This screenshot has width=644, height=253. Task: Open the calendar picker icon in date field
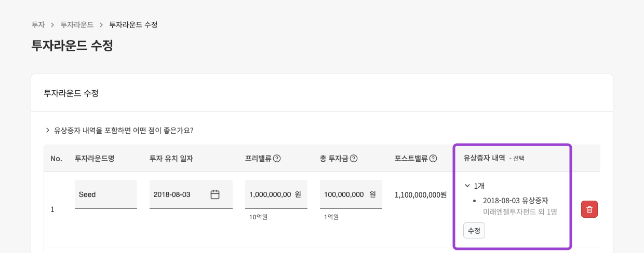pos(215,194)
